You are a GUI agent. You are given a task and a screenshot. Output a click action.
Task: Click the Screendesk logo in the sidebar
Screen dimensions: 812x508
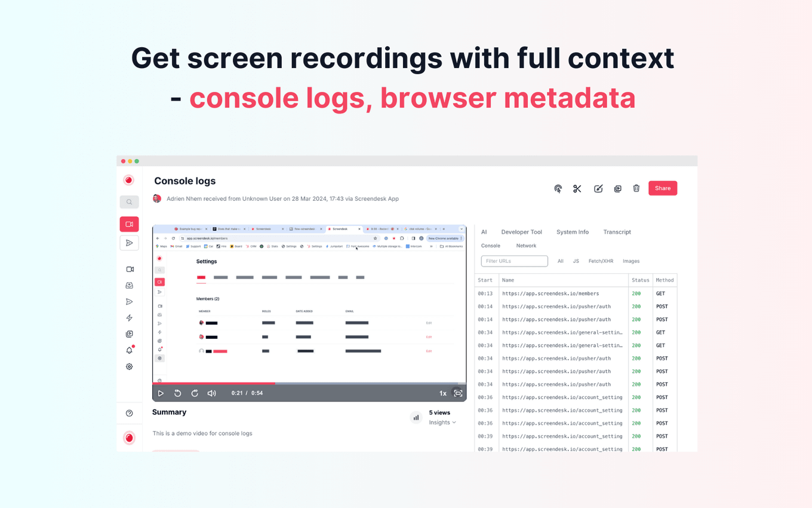click(129, 180)
